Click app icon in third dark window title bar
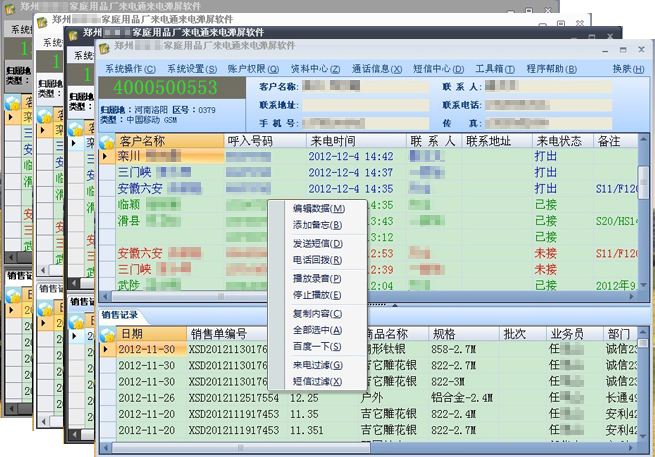The image size is (655, 457). 74,34
